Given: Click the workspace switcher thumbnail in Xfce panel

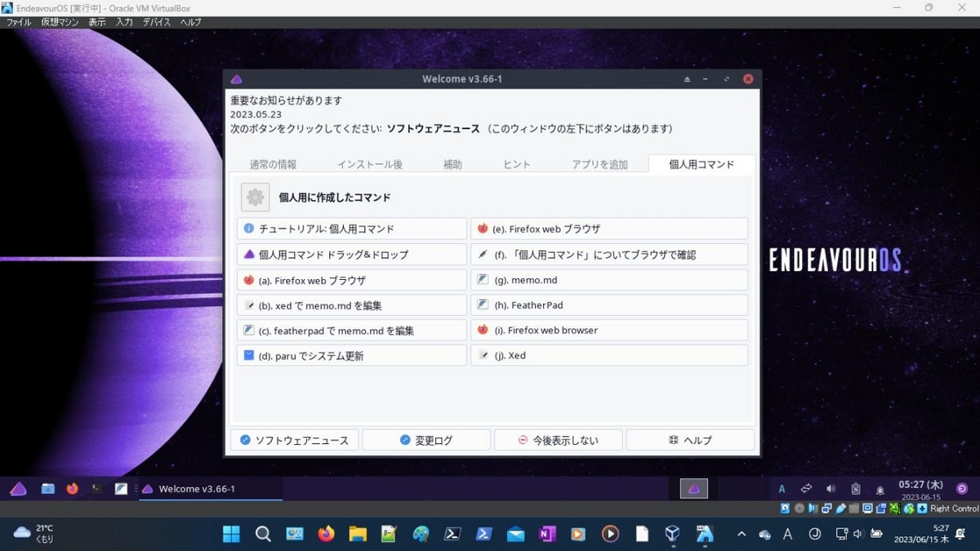Looking at the screenshot, I should point(694,489).
